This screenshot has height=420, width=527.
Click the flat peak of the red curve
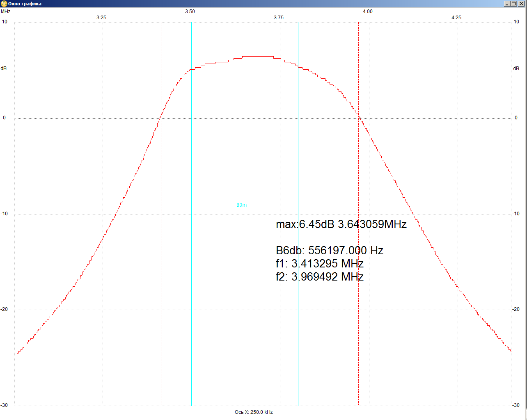click(x=258, y=56)
